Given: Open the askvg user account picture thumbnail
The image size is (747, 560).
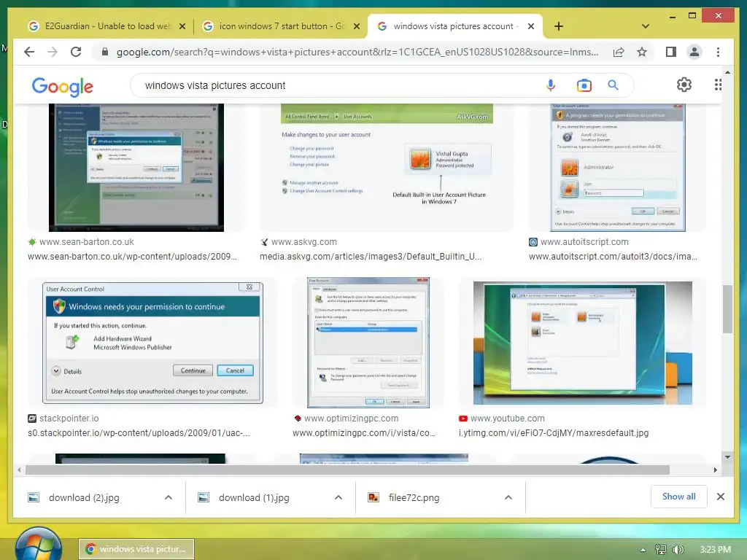Looking at the screenshot, I should [x=387, y=168].
